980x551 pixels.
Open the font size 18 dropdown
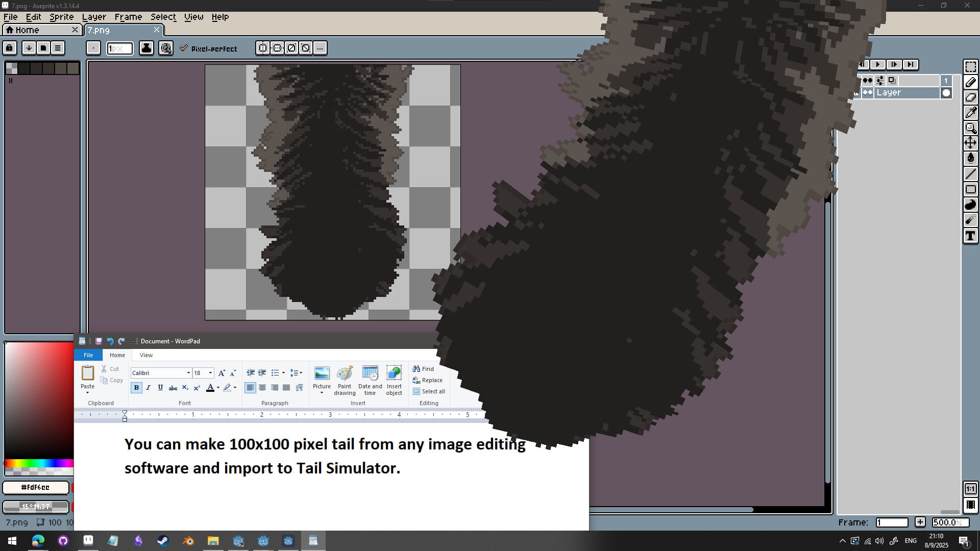point(209,372)
